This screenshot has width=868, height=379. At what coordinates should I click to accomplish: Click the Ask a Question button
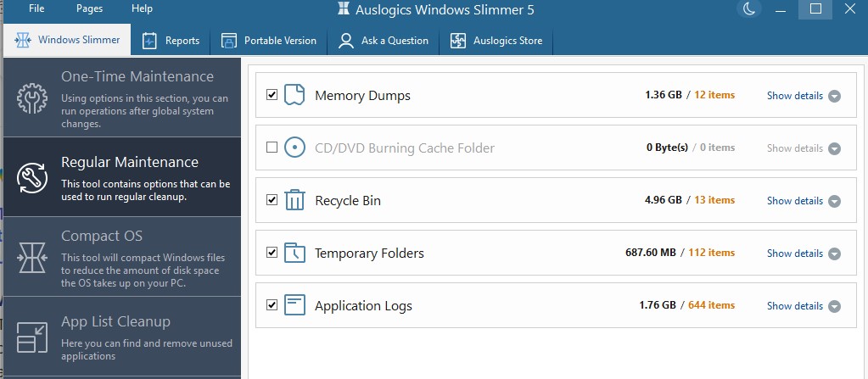tap(384, 41)
